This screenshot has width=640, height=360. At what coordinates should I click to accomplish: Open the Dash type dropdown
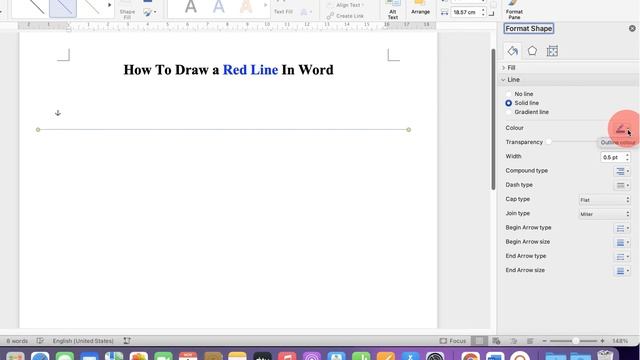coord(622,185)
